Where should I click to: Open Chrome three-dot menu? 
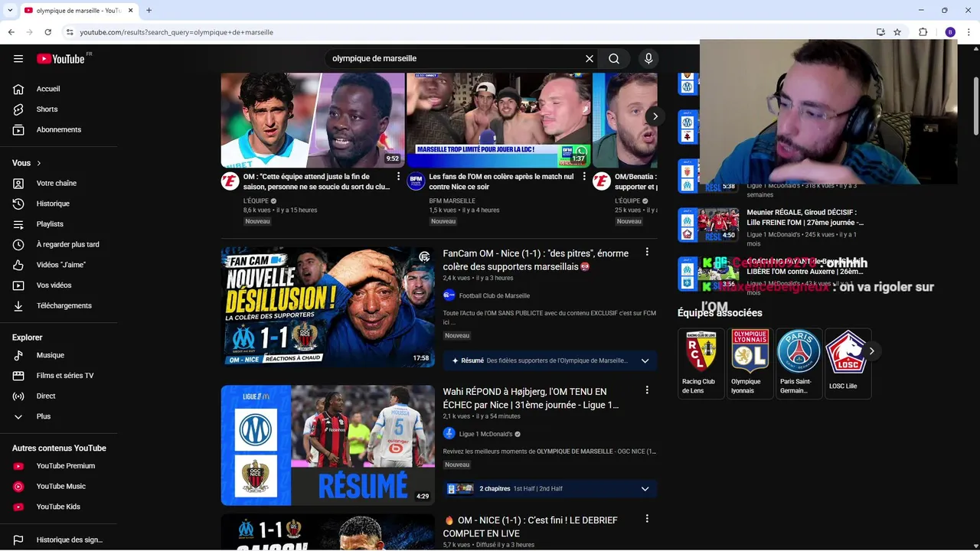[969, 32]
